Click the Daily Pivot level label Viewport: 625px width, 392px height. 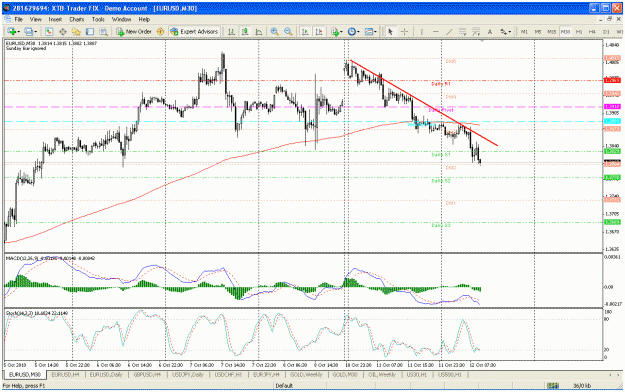pyautogui.click(x=441, y=110)
